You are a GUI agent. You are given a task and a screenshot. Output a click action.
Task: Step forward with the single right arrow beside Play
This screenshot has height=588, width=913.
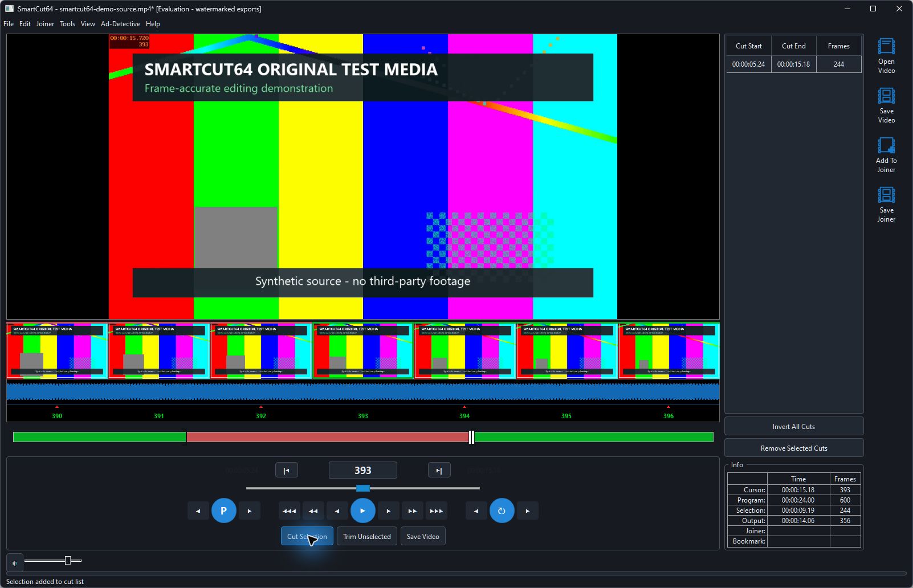pos(389,511)
